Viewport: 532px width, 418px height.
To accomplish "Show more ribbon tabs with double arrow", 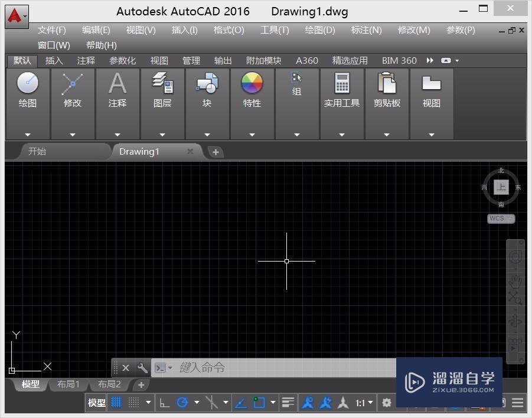I will coord(430,60).
